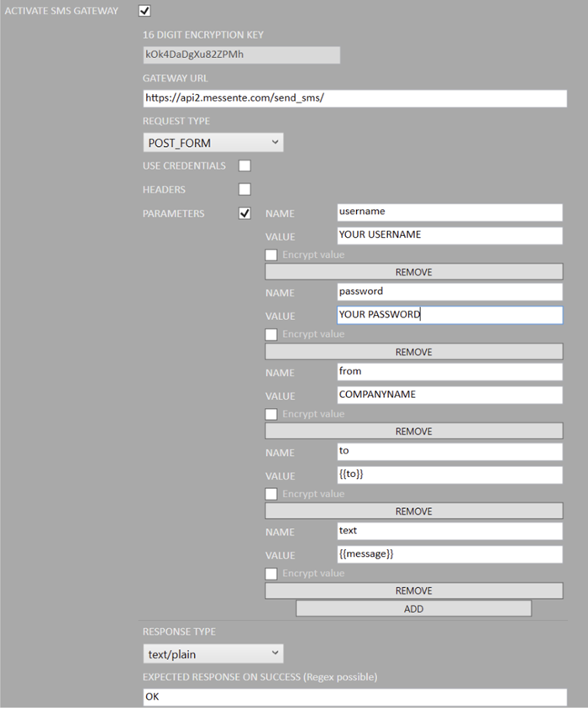The height and width of the screenshot is (708, 588).
Task: Enable Encrypt value for text parameter
Action: click(271, 574)
